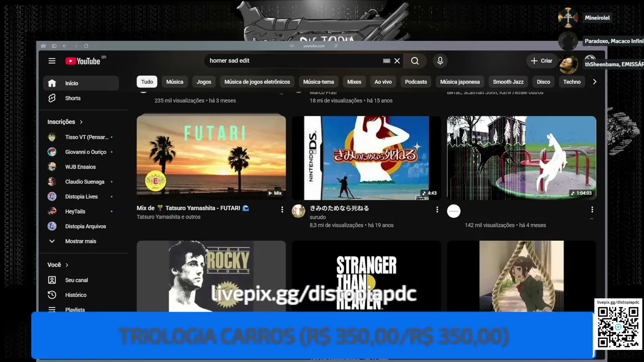Select the Ao vivo filter chip
The image size is (644, 362).
tap(383, 82)
